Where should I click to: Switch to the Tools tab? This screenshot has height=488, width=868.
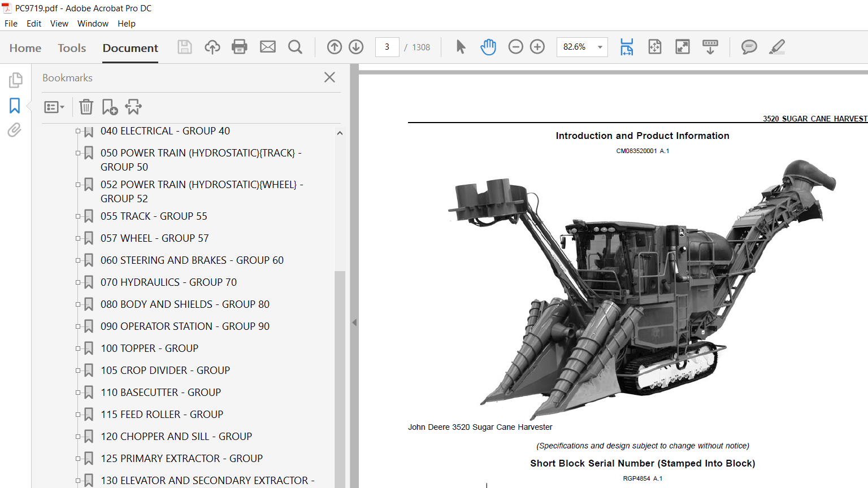coord(72,48)
